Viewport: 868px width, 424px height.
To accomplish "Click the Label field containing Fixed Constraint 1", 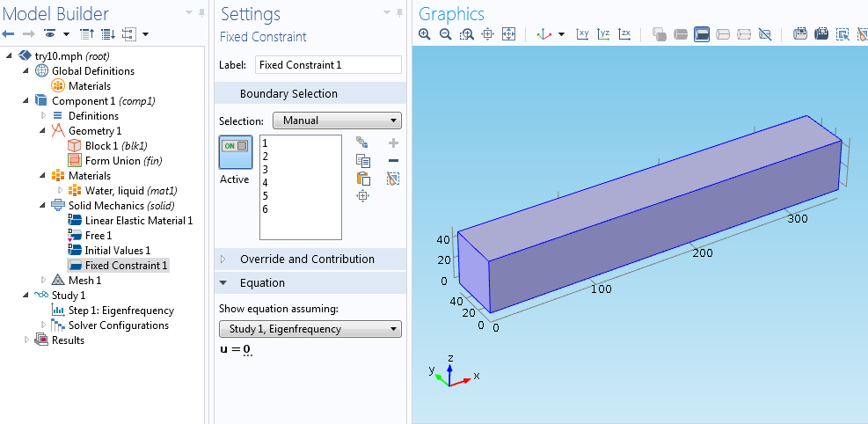I will (x=327, y=65).
